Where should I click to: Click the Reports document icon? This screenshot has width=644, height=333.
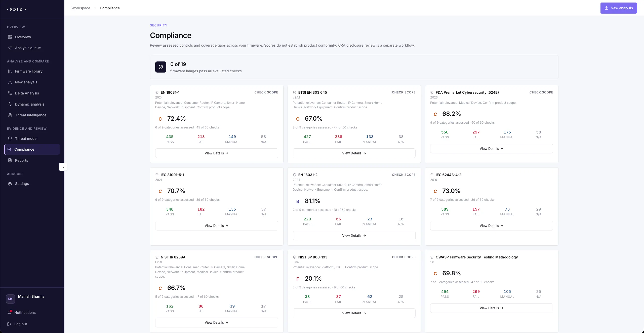click(10, 160)
